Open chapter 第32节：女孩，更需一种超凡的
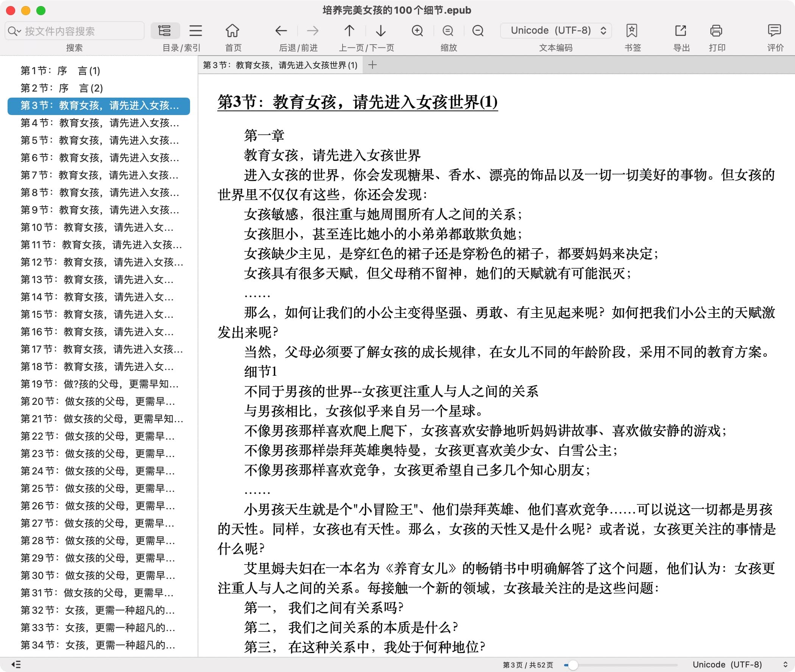795x672 pixels. [98, 610]
